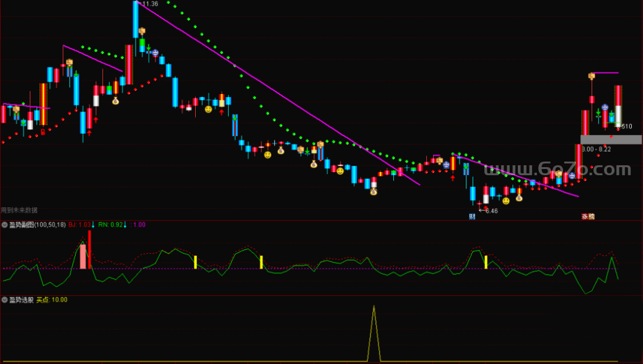The width and height of the screenshot is (643, 364).
Task: Click the rightmost yellow bar in 盈势副图 panel
Action: pyautogui.click(x=486, y=262)
